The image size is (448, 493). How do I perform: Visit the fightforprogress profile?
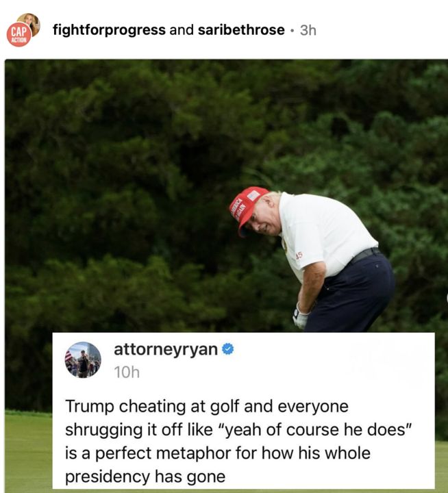click(x=109, y=30)
